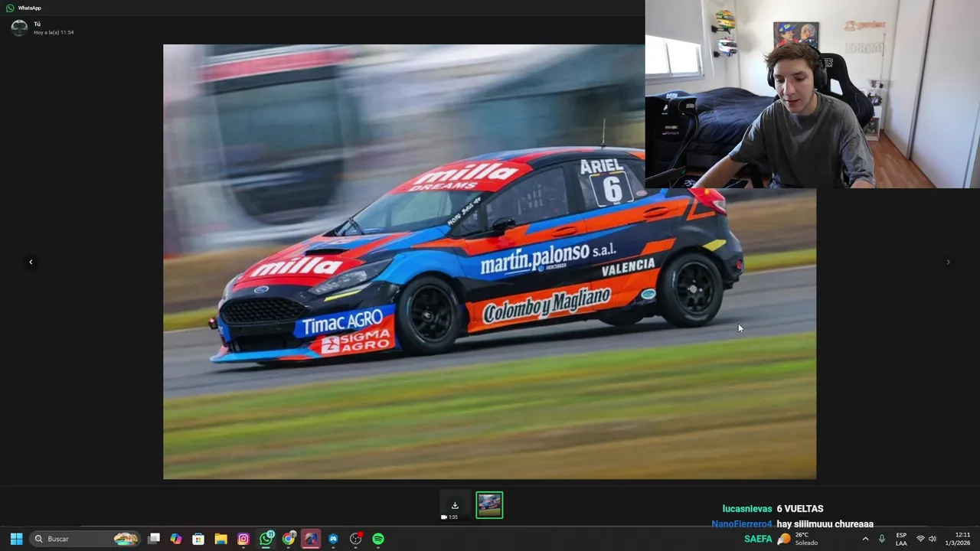
Task: Click the 'Hoy a la(s) 11:54' timestamp
Action: 54,32
